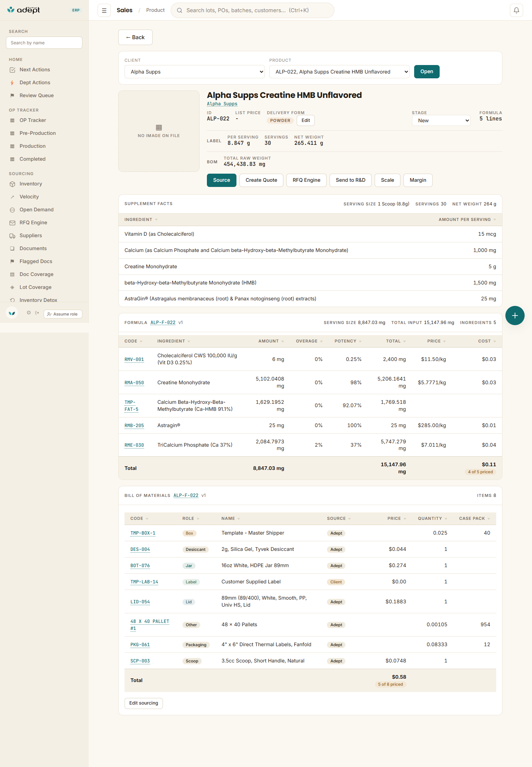This screenshot has height=767, width=532.
Task: Click the Edit sourcing button
Action: click(x=144, y=703)
